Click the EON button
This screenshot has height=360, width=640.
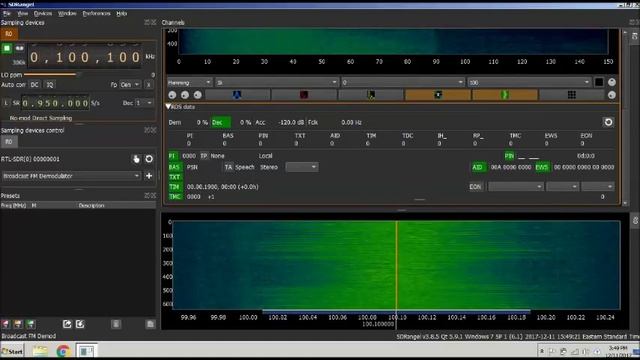pos(475,187)
